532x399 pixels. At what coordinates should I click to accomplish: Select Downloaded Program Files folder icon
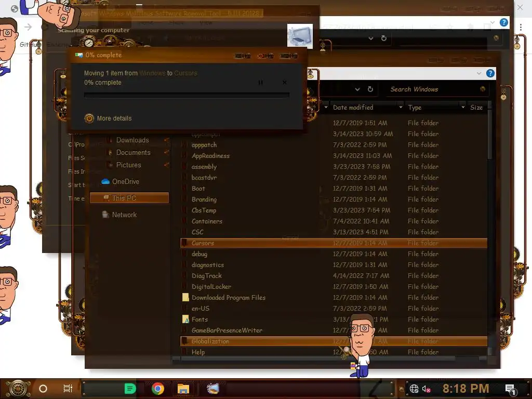tap(185, 298)
